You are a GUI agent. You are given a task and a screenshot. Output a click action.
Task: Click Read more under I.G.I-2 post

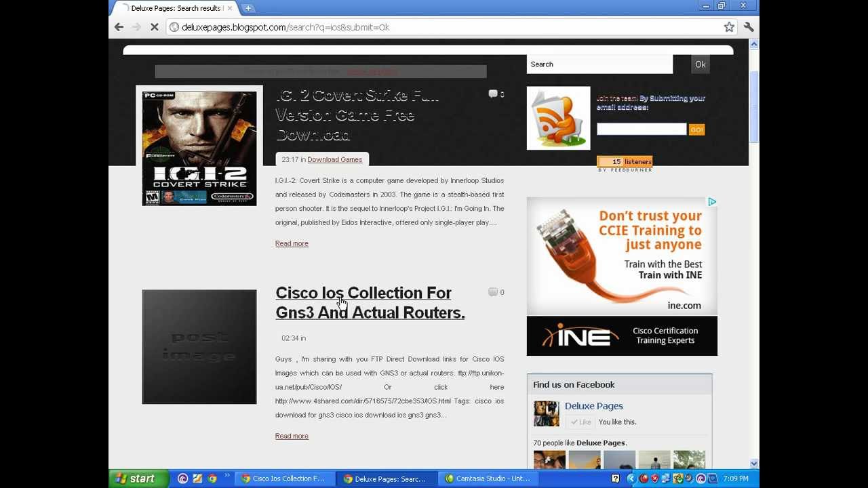(292, 243)
